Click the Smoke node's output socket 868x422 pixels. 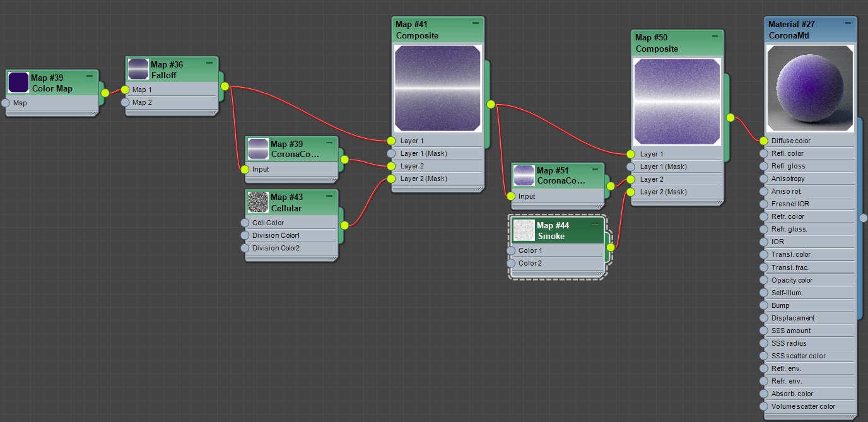(610, 247)
